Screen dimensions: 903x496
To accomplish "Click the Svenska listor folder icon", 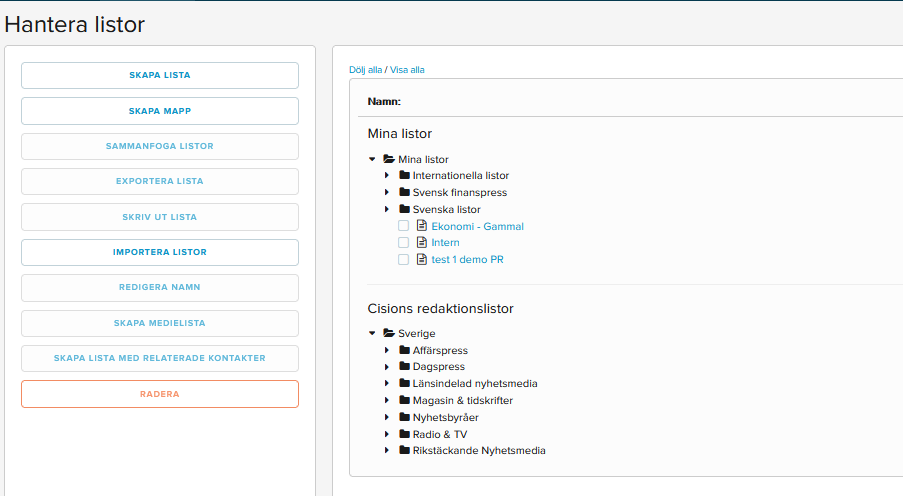I will pyautogui.click(x=404, y=209).
